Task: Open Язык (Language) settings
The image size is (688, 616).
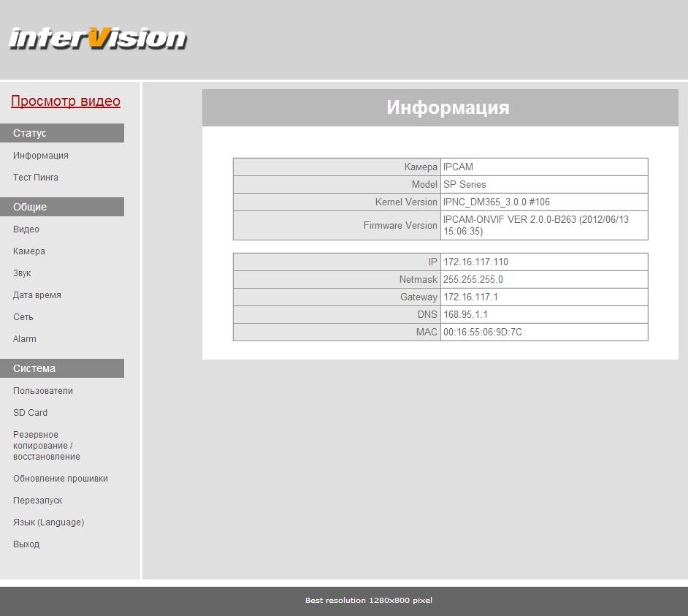Action: [49, 522]
